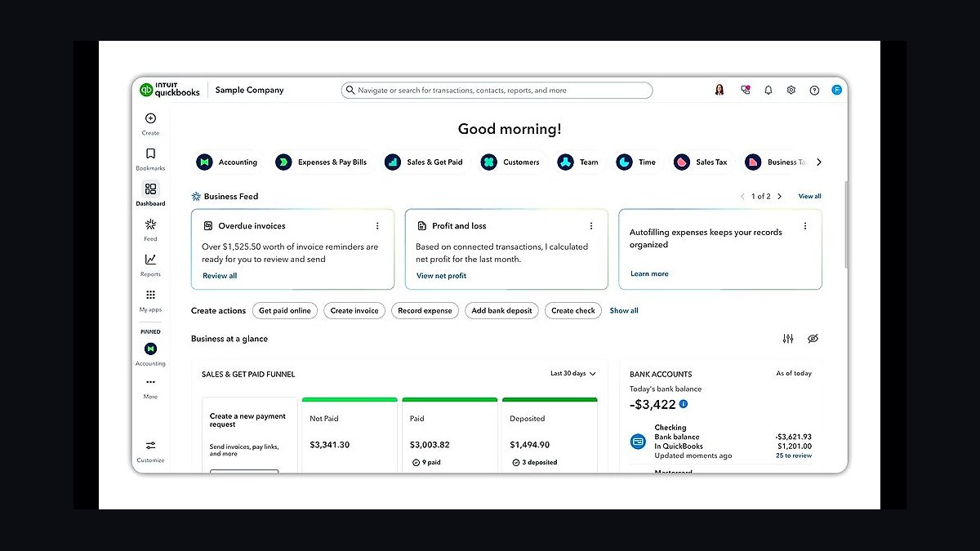Click the 25 to review link
This screenshot has width=980, height=551.
tap(794, 455)
